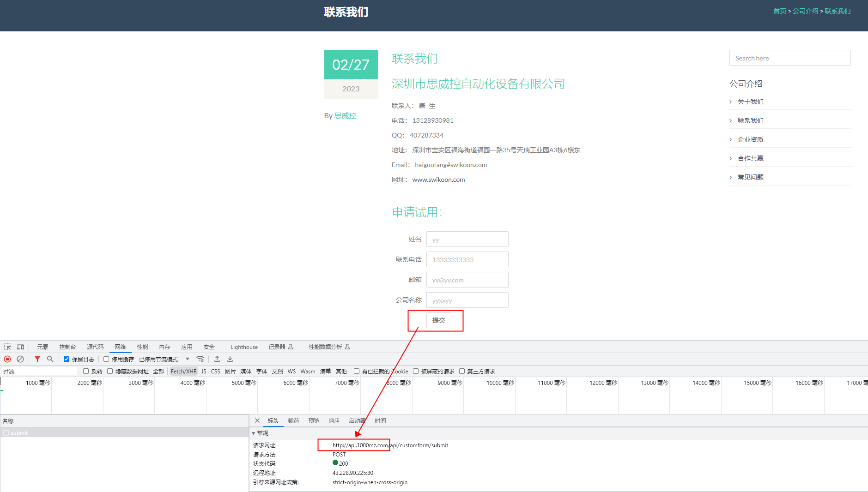Click the inspect element picker icon
The width and height of the screenshot is (868, 492).
[7, 347]
